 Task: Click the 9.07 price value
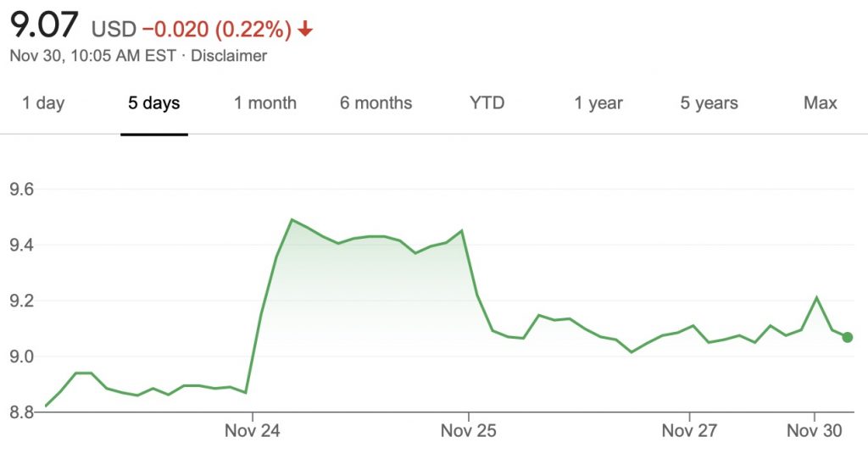(x=42, y=26)
